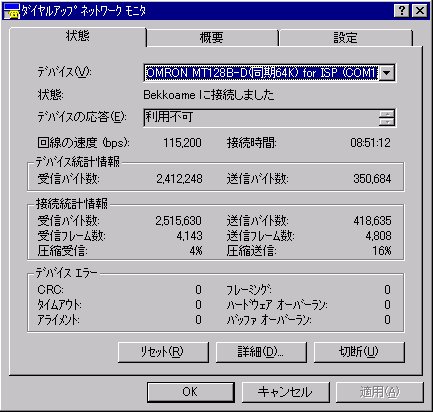The image size is (433, 412).
Task: Switch to the 概要 tab
Action: 212,38
